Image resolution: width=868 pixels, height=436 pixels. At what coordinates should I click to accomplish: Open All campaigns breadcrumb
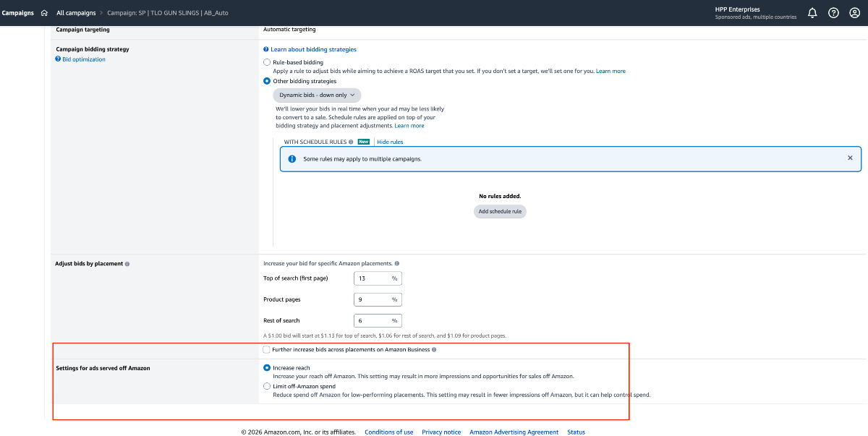76,13
